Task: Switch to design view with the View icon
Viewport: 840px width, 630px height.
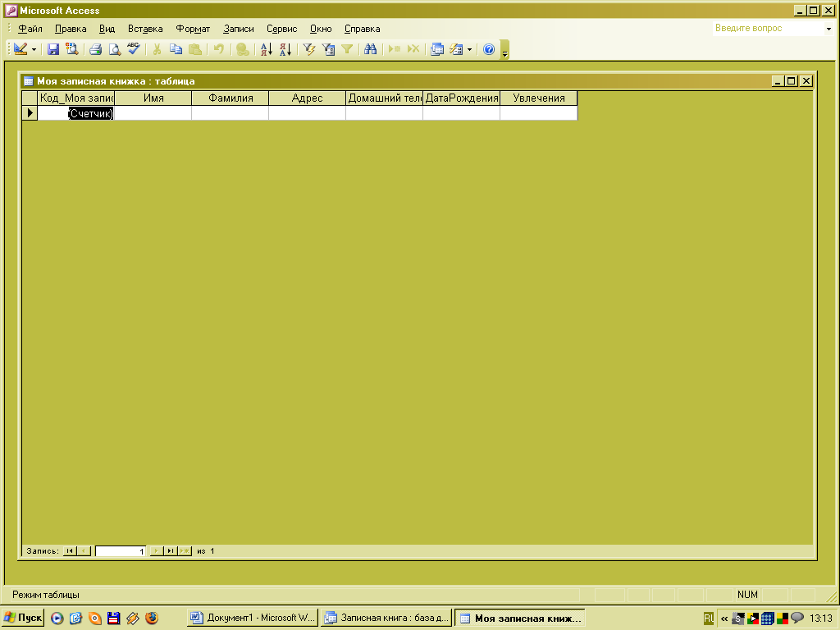Action: coord(21,49)
